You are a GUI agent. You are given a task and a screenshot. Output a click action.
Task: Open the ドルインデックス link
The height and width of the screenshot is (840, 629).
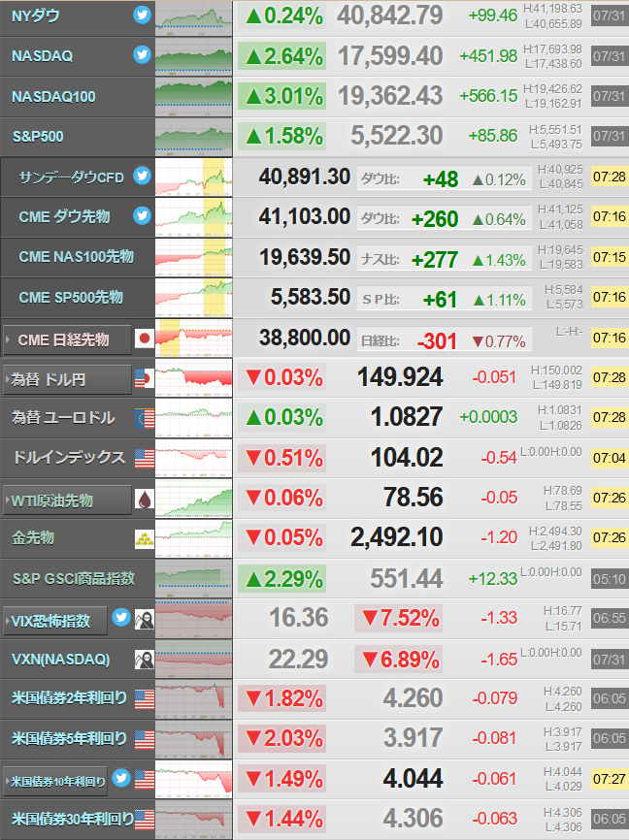pyautogui.click(x=69, y=457)
